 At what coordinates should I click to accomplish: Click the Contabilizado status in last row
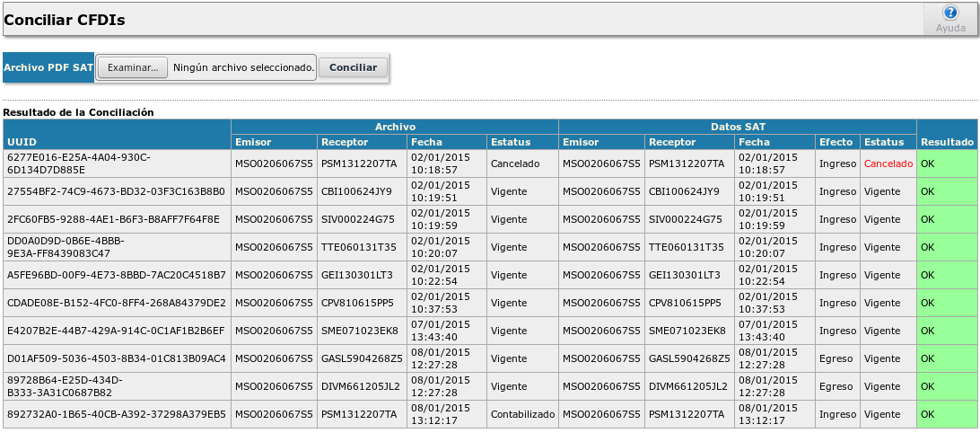(x=522, y=414)
